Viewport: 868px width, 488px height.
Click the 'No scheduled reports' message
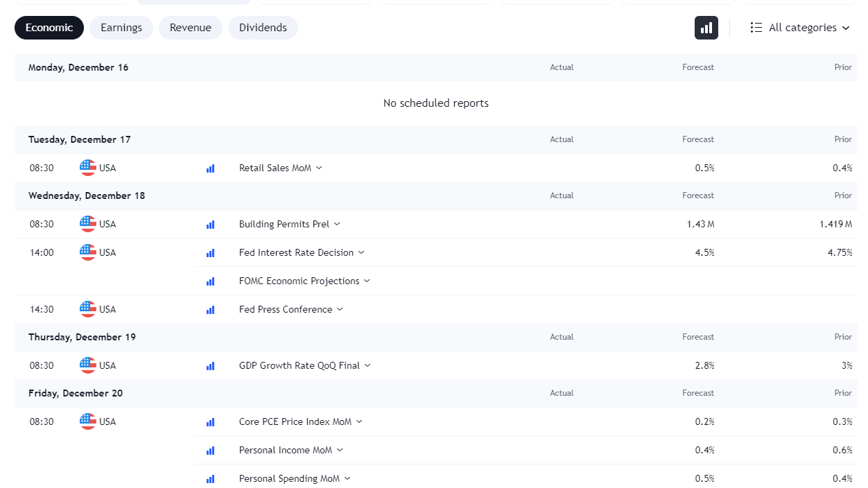(436, 103)
